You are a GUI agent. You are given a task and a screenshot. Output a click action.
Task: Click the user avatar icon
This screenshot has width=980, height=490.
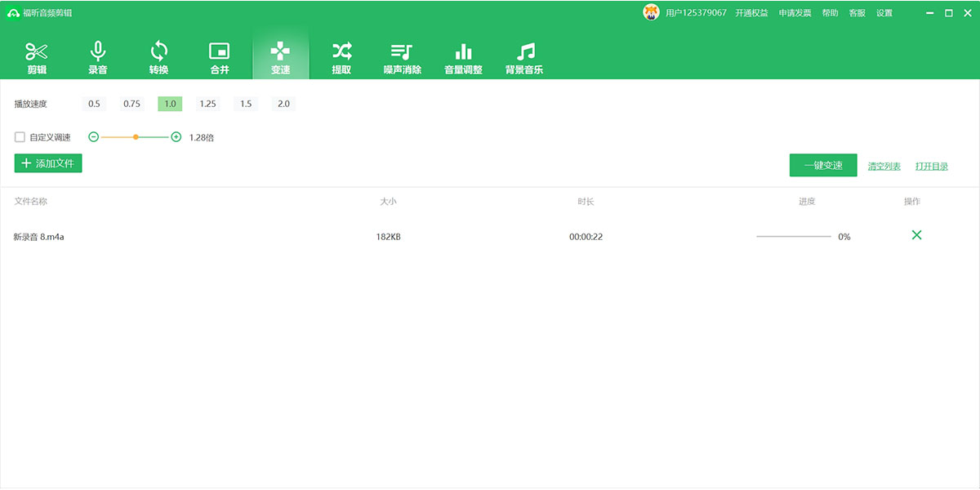(x=651, y=12)
